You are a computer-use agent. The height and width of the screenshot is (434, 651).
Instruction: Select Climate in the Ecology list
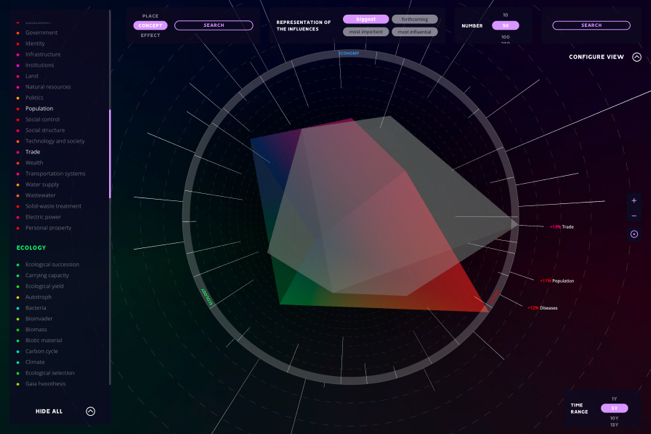(35, 362)
